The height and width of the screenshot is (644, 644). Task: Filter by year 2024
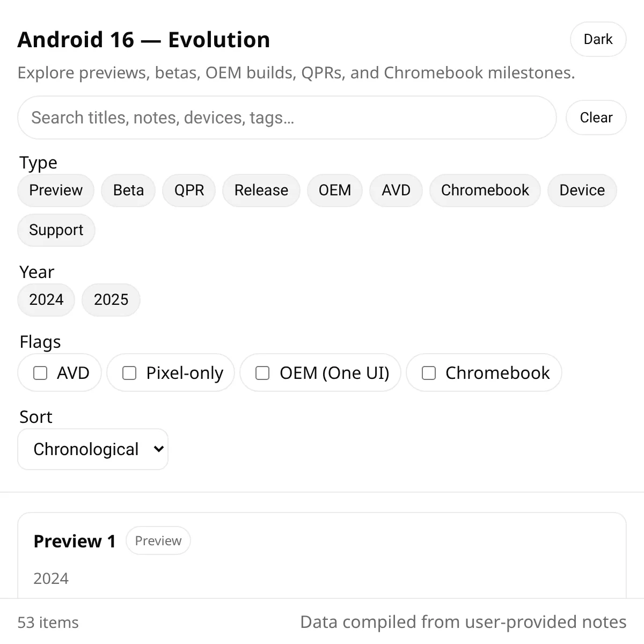pos(46,299)
